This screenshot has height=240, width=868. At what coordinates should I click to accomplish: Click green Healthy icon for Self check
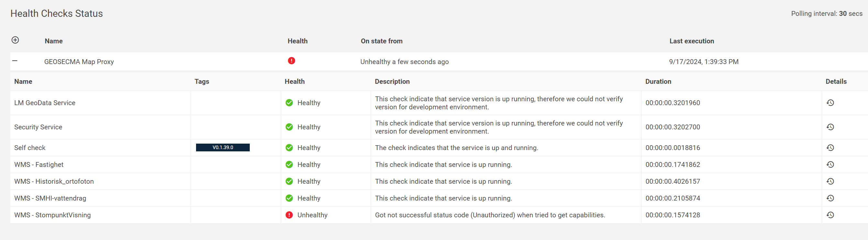(289, 147)
